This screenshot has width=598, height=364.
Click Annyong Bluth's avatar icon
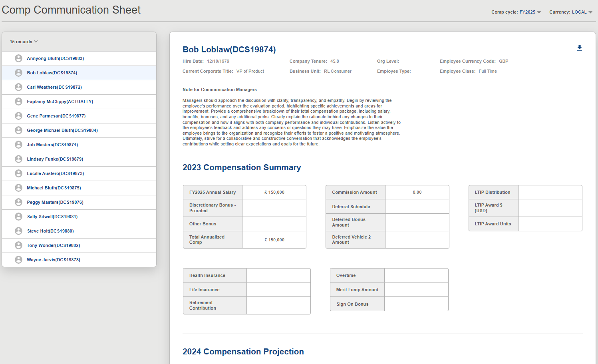coord(18,58)
